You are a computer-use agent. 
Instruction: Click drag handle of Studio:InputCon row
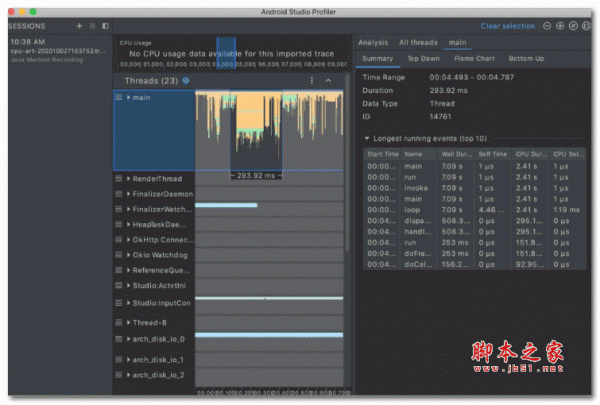pyautogui.click(x=119, y=303)
